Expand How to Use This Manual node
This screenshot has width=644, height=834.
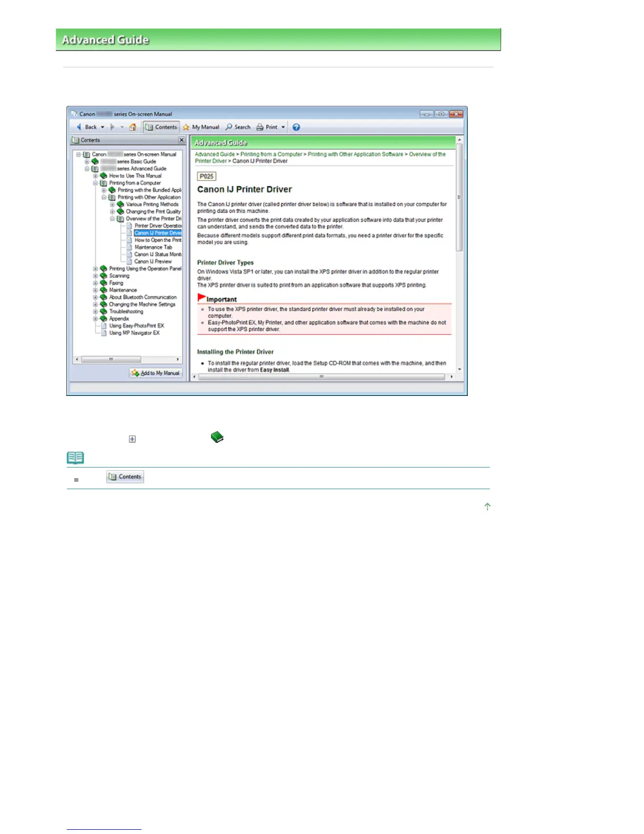pos(95,176)
